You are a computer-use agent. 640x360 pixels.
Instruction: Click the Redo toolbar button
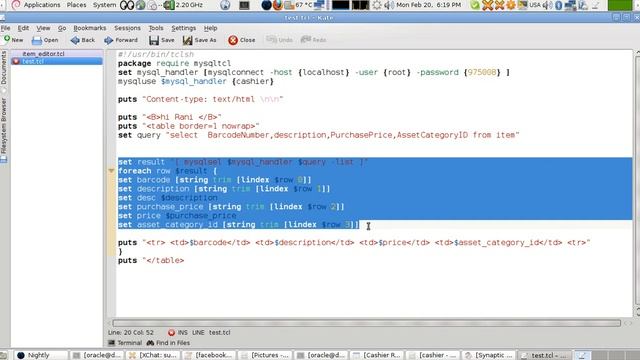coord(313,40)
